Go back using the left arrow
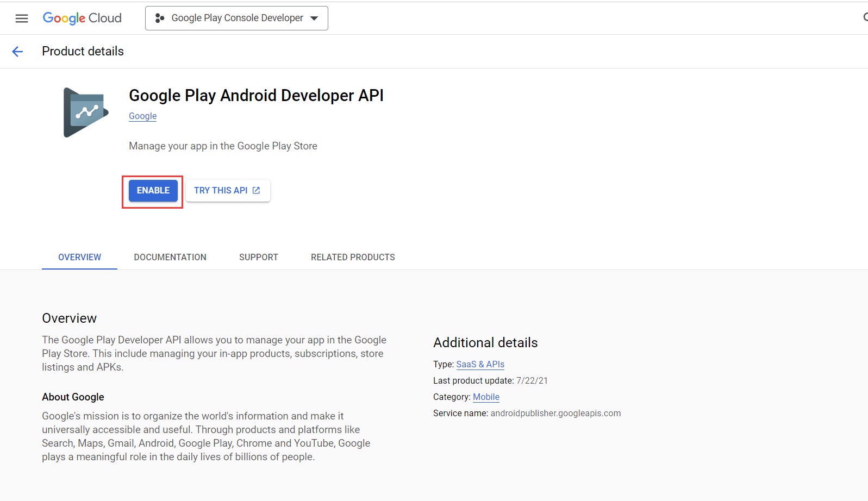 [x=17, y=52]
